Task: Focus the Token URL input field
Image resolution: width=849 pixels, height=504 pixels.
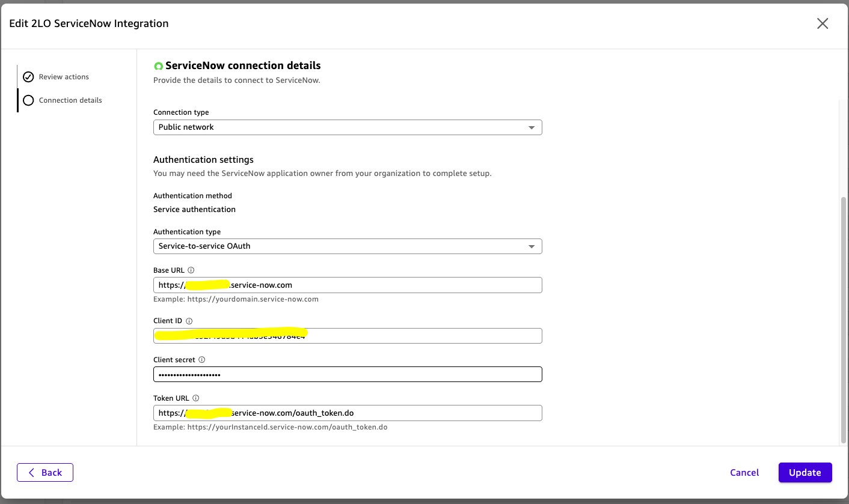Action: (x=348, y=413)
